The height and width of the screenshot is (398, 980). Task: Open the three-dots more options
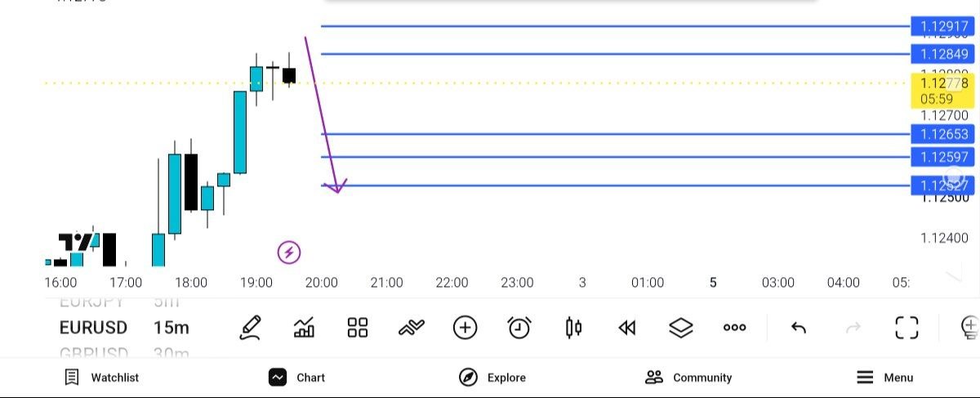click(x=735, y=328)
